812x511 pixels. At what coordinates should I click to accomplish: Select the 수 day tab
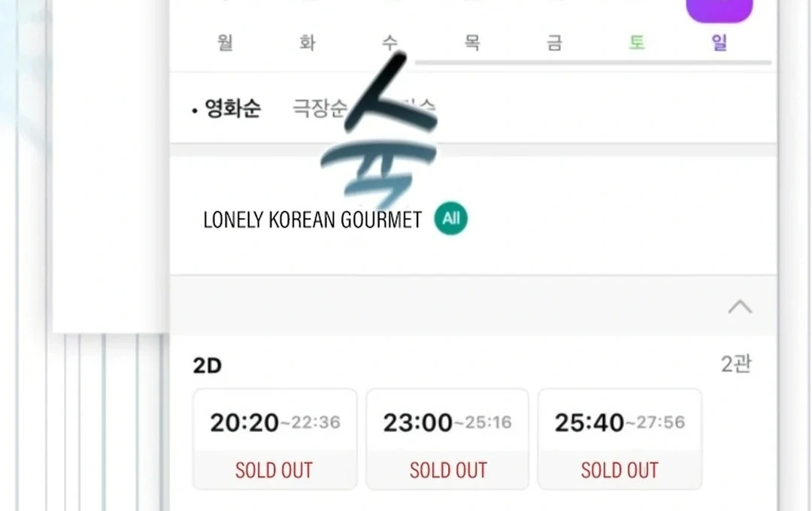pos(389,43)
